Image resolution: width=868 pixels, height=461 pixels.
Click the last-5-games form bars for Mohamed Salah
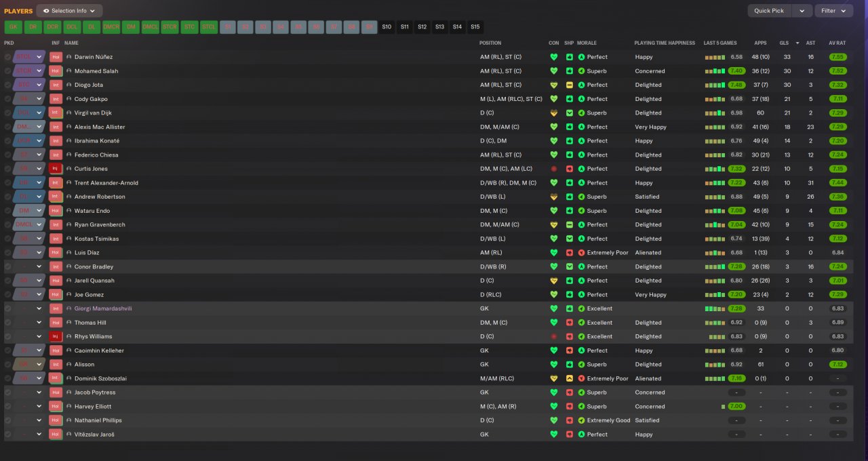click(715, 71)
